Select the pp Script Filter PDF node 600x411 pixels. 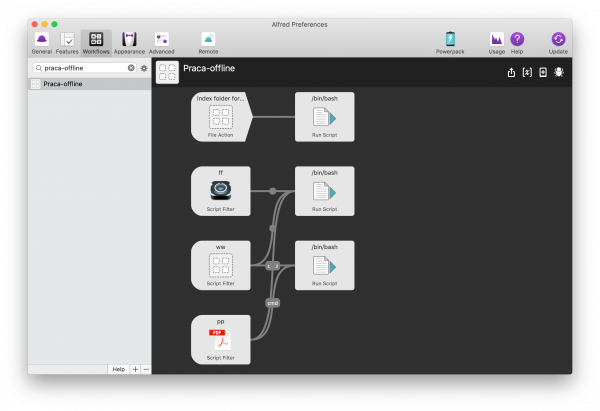[221, 339]
